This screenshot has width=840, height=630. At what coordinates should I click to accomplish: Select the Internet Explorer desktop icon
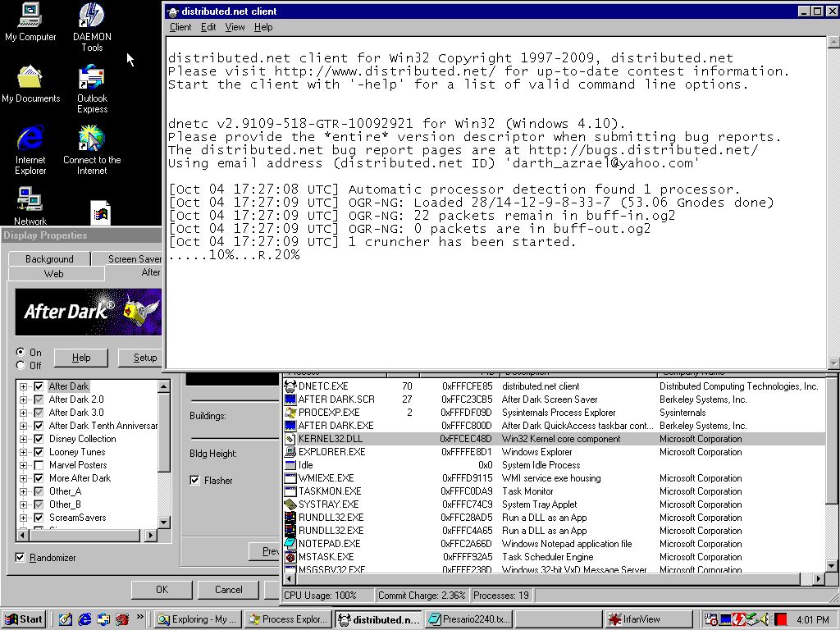30,151
